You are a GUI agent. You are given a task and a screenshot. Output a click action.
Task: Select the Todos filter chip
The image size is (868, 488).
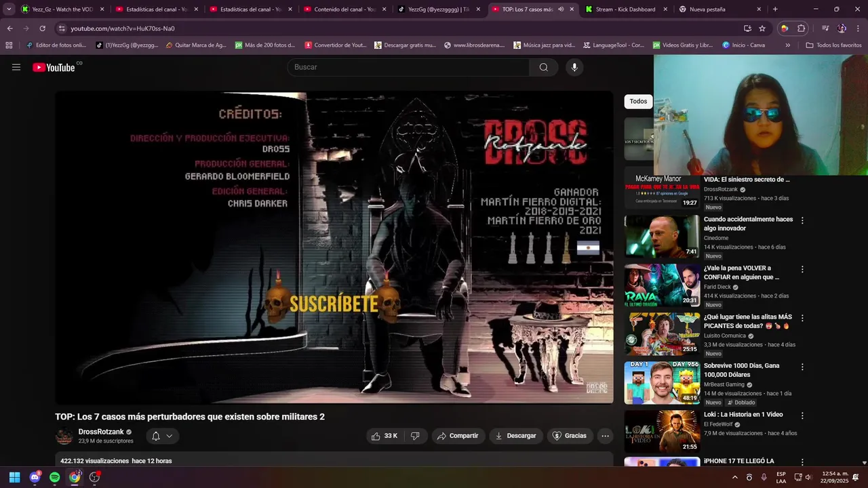click(x=638, y=101)
